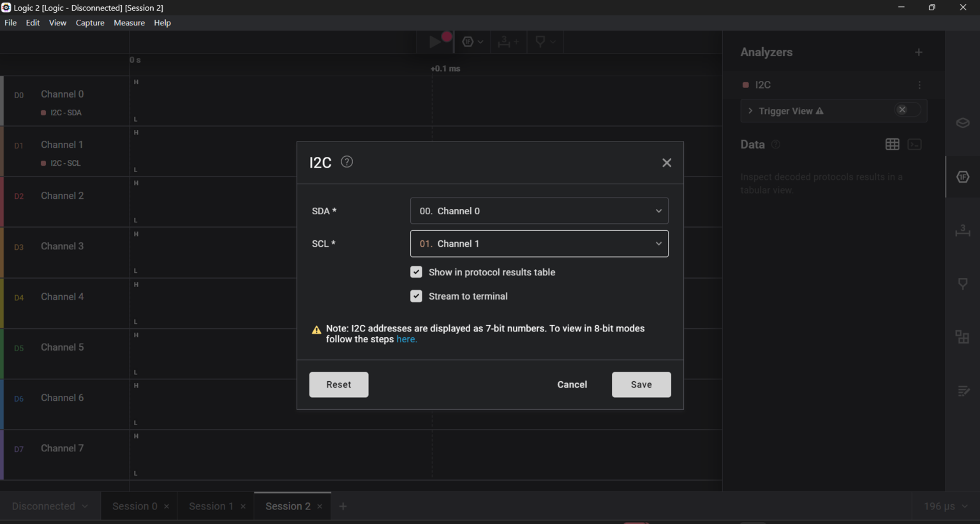This screenshot has width=980, height=524.
Task: Open device settings icon in top toolbar
Action: pyautogui.click(x=468, y=41)
